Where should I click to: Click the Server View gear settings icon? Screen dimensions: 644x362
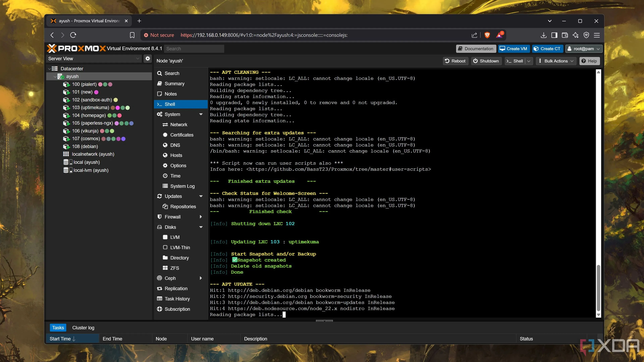coord(148,58)
